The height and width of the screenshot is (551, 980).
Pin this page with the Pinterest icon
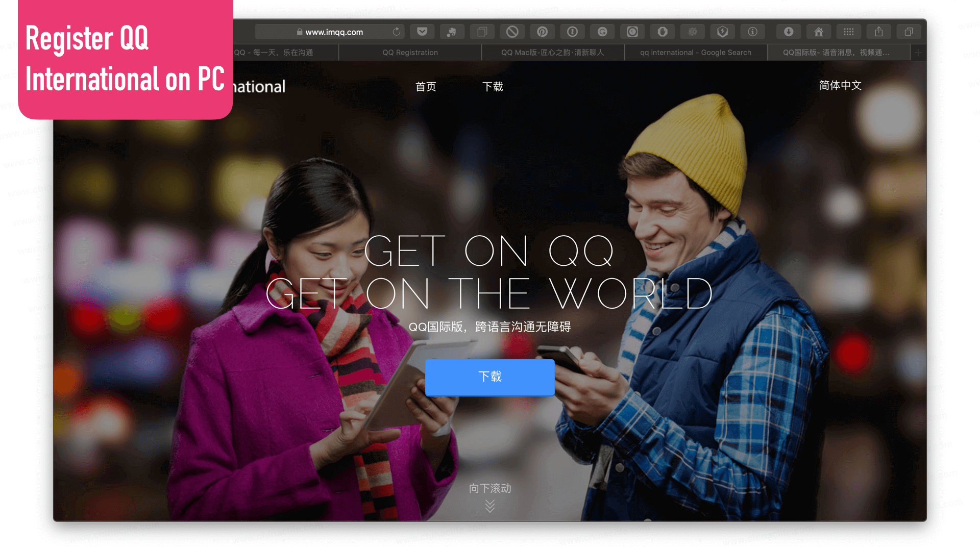coord(542,32)
